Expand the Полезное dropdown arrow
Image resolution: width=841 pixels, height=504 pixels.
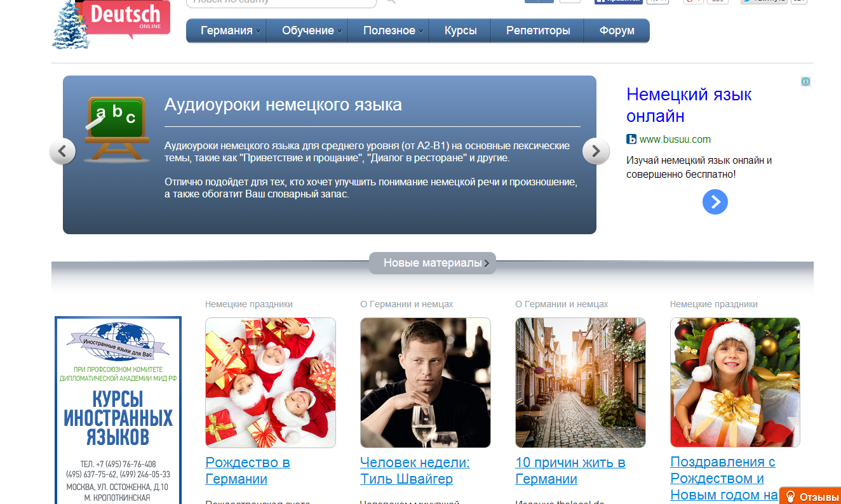[420, 32]
